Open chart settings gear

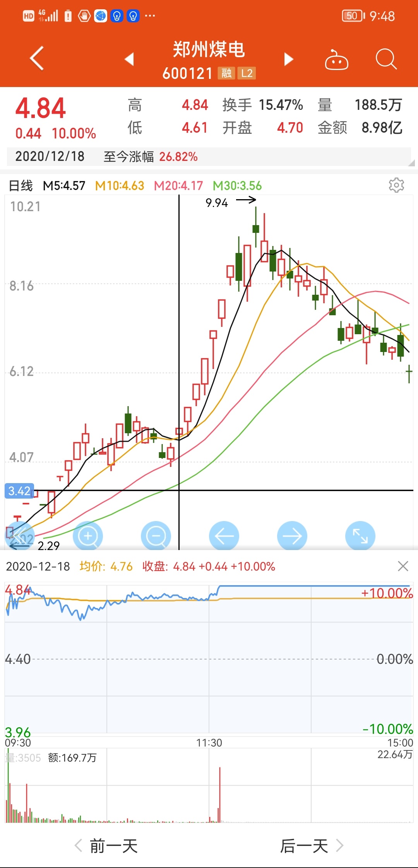coord(396,185)
